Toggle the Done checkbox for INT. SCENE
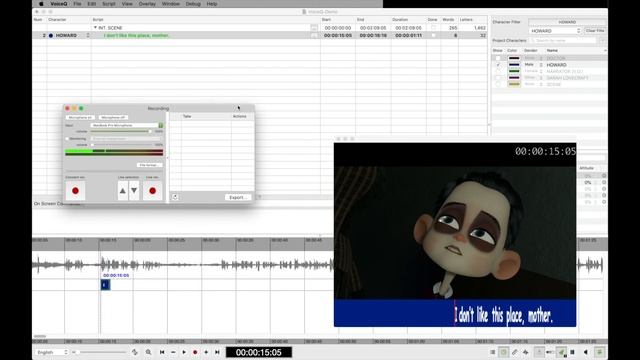The height and width of the screenshot is (360, 640). click(x=433, y=28)
